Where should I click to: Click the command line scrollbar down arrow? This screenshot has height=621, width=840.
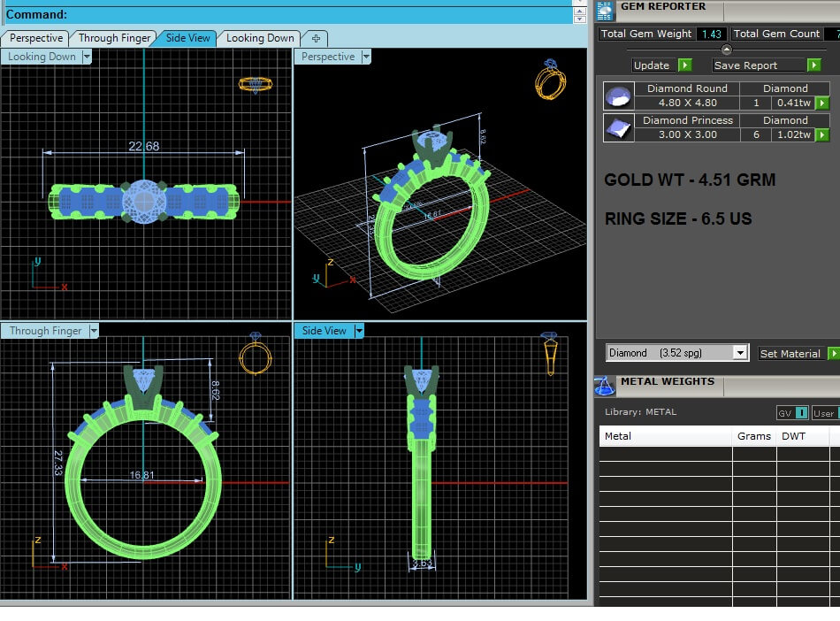[x=579, y=19]
